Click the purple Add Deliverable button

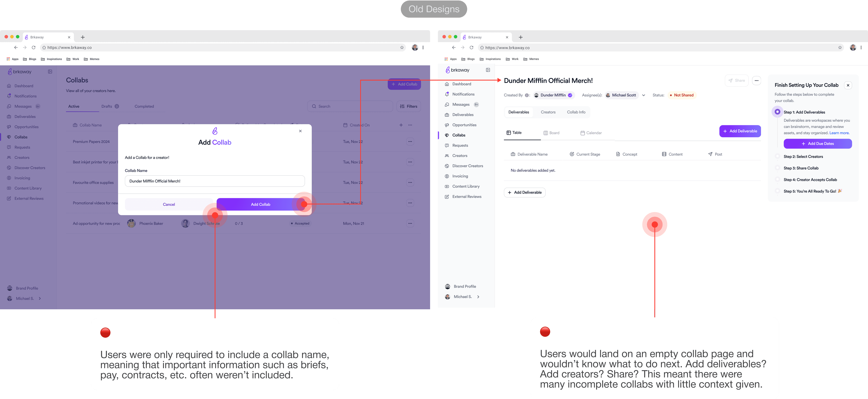point(740,131)
